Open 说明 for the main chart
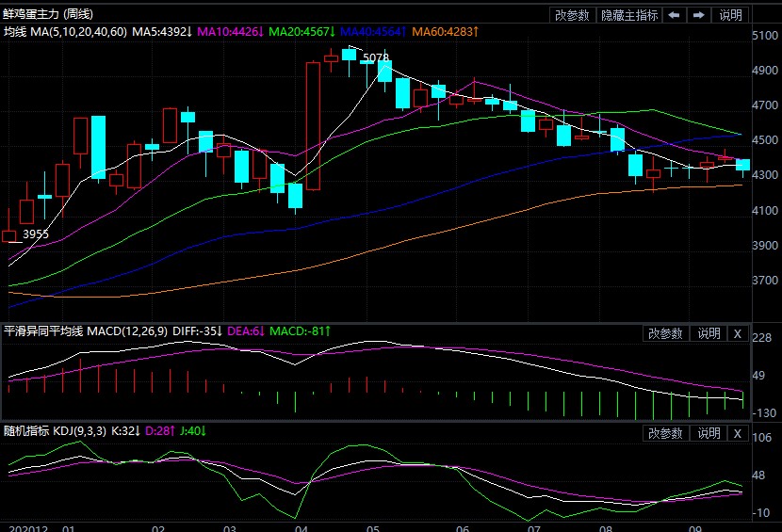 [x=730, y=15]
